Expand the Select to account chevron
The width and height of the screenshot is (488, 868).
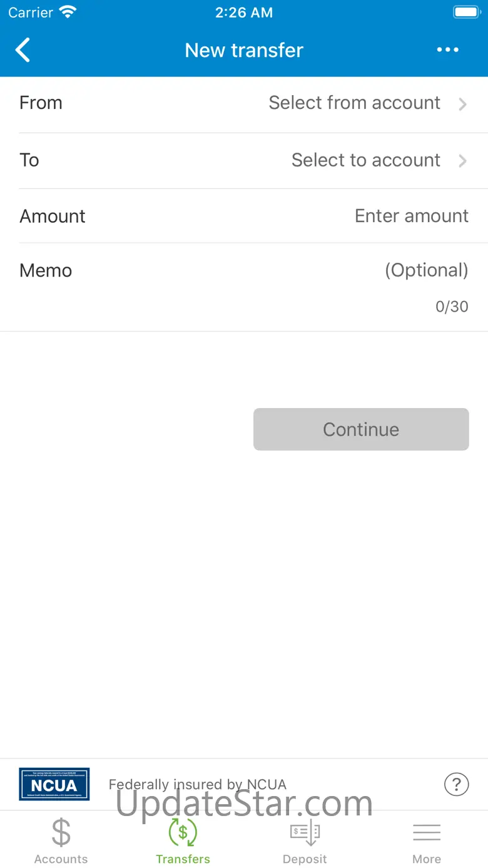(x=463, y=161)
